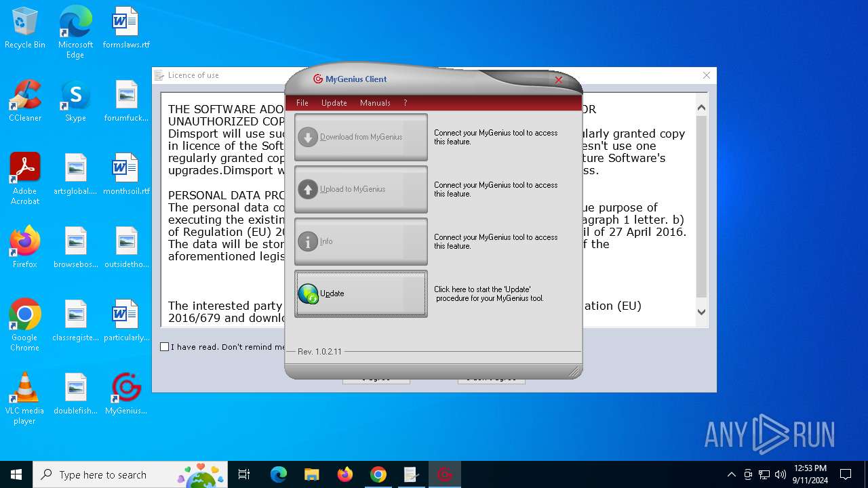
Task: Select the monthsoil.rtf desktop file
Action: point(126,175)
